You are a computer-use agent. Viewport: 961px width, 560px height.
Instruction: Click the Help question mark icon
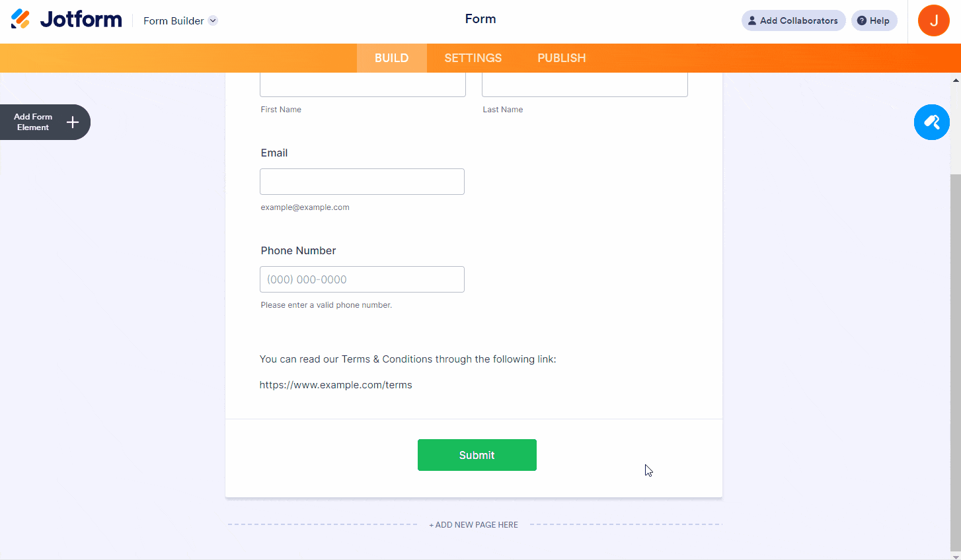(862, 20)
